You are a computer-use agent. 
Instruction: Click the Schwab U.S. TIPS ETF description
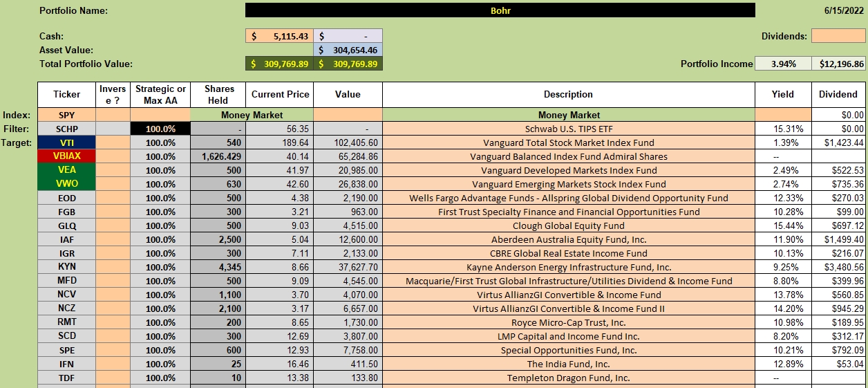pyautogui.click(x=568, y=129)
